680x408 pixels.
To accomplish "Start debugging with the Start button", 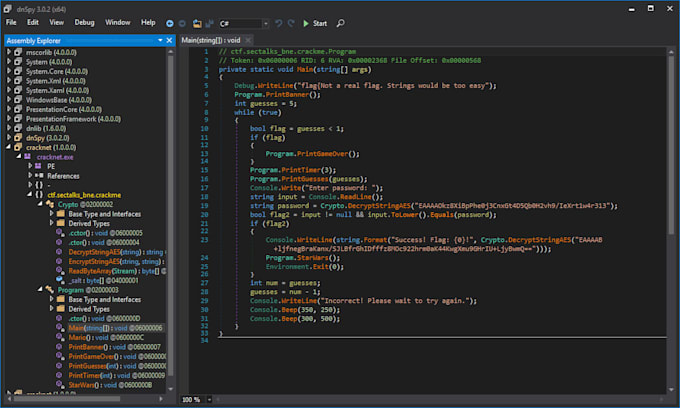I will (x=315, y=23).
